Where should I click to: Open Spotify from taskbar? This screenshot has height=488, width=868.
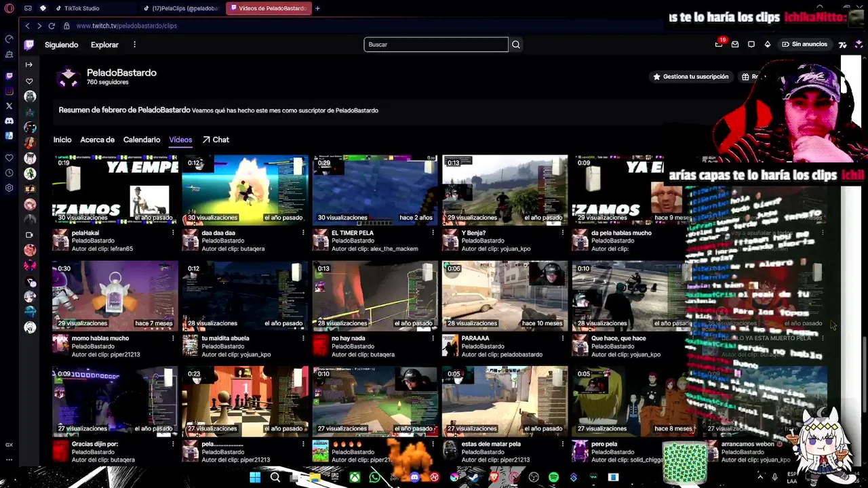point(553,478)
